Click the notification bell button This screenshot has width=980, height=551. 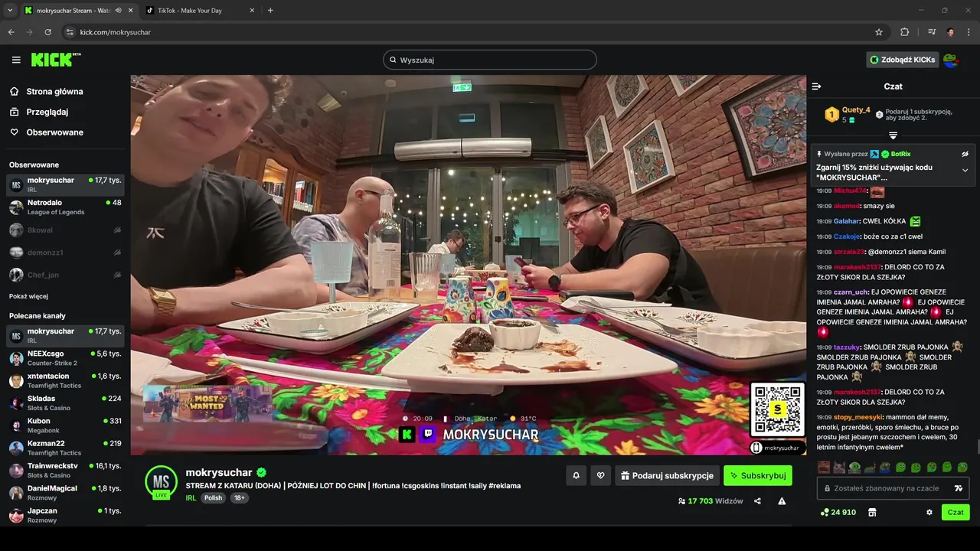click(x=576, y=475)
